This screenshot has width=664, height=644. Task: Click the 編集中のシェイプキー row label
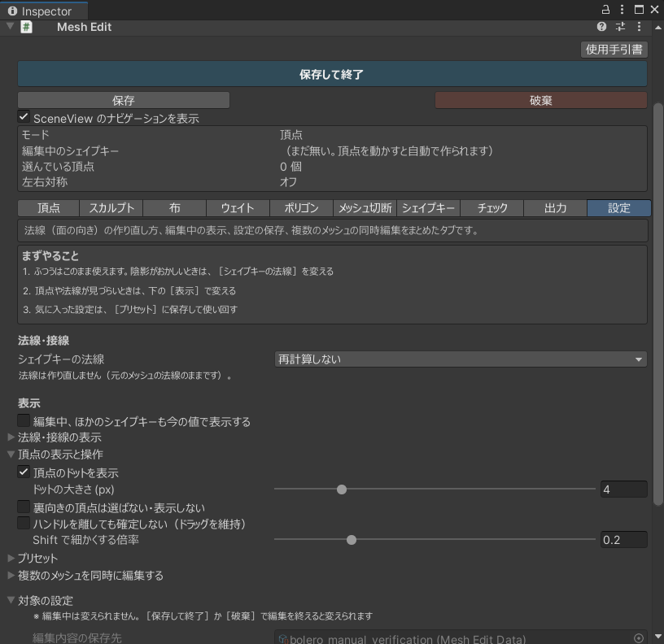click(70, 150)
